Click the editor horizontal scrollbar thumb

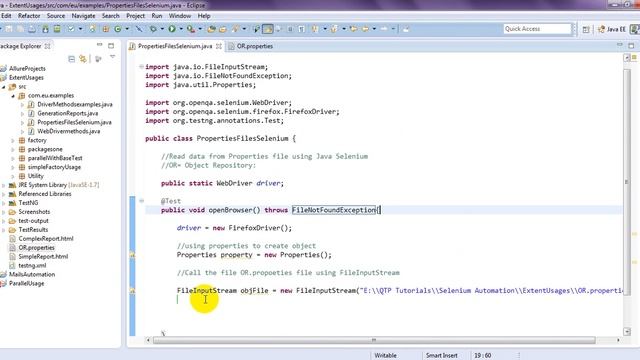tap(374, 340)
